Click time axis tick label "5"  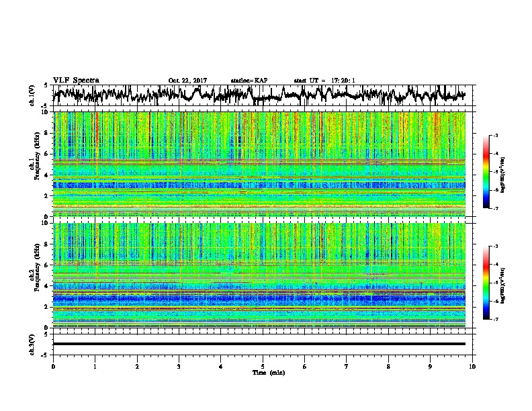(263, 367)
